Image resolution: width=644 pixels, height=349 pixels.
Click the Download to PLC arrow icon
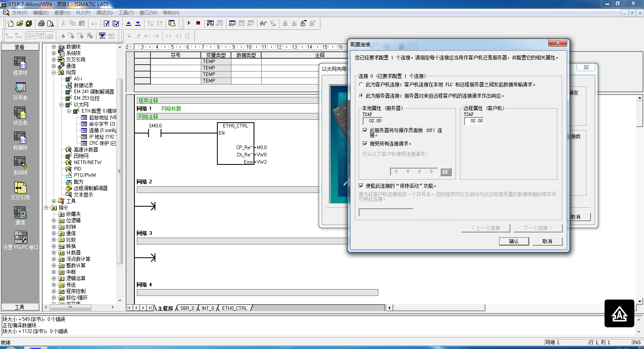point(138,23)
